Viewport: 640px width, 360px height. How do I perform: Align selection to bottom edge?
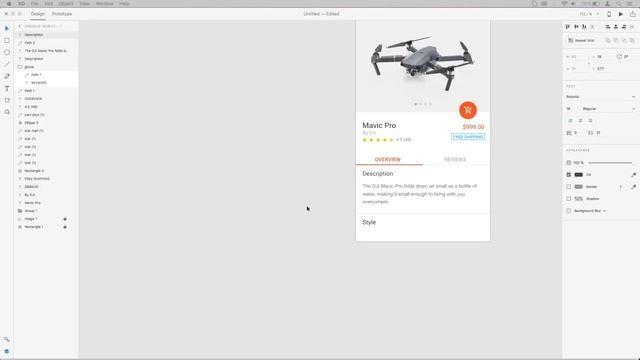pos(584,27)
